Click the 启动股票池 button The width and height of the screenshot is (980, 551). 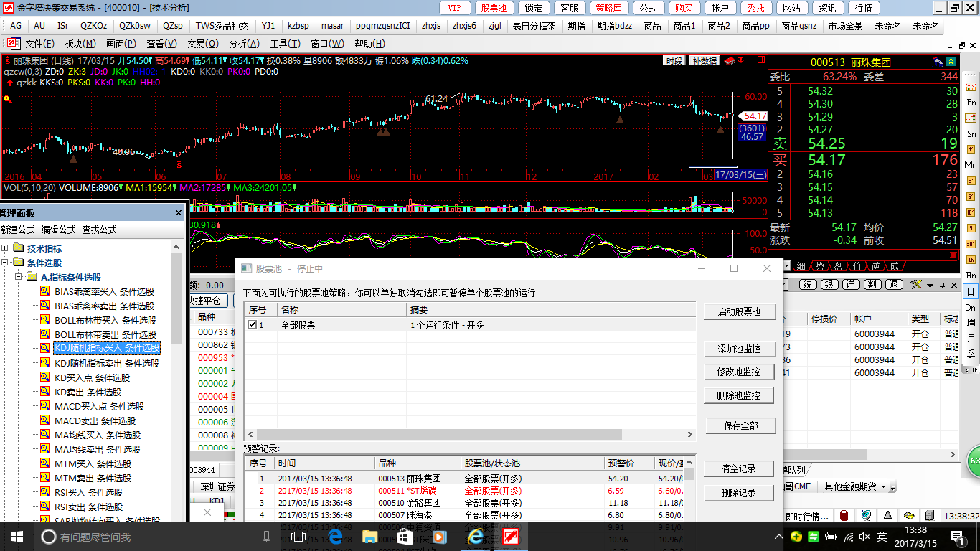pos(739,311)
